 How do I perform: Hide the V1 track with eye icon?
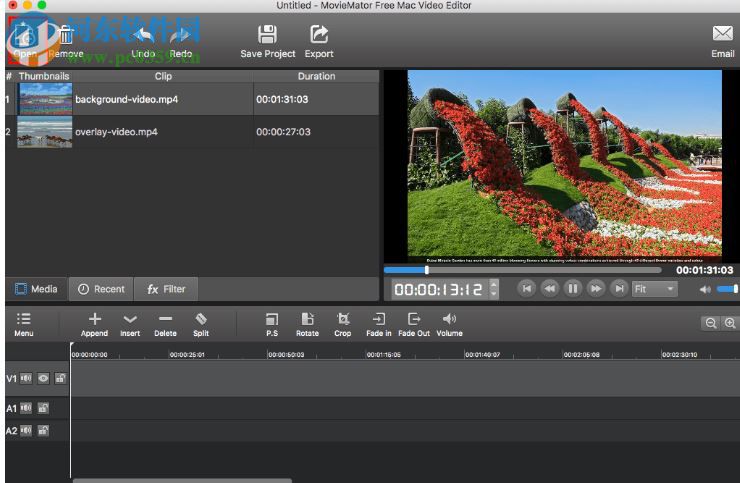tap(43, 378)
